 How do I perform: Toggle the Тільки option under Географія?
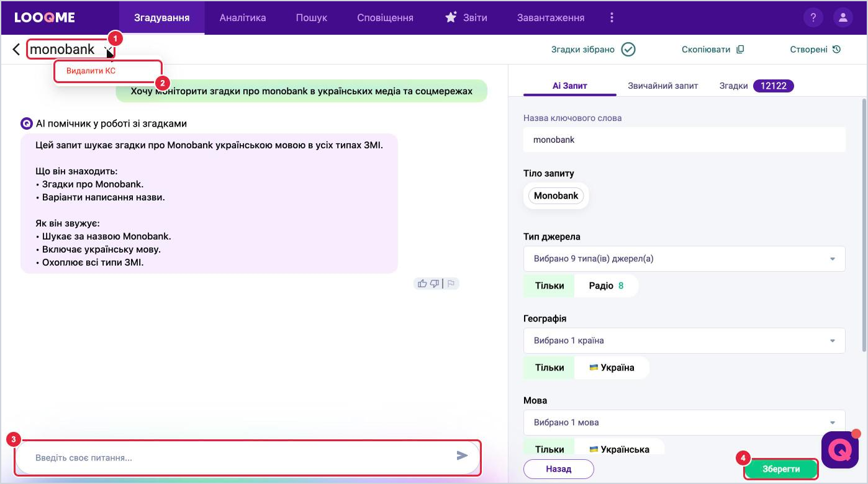549,367
